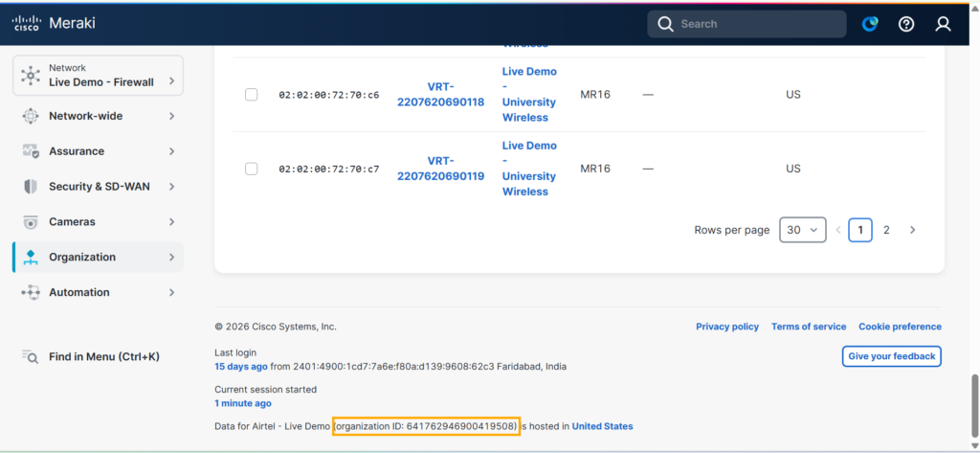Viewport: 980px width, 453px height.
Task: Go to page 2 of table
Action: click(x=886, y=230)
